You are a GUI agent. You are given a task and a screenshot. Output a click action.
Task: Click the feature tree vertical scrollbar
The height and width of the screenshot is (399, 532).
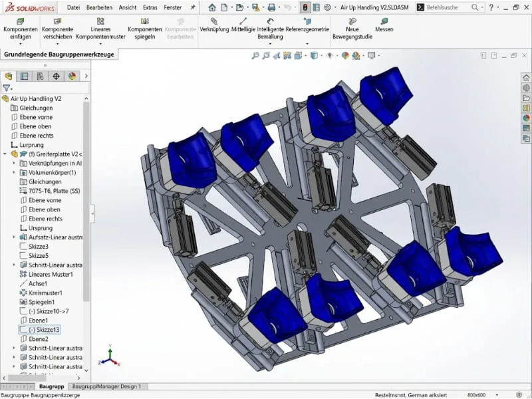pos(86,201)
